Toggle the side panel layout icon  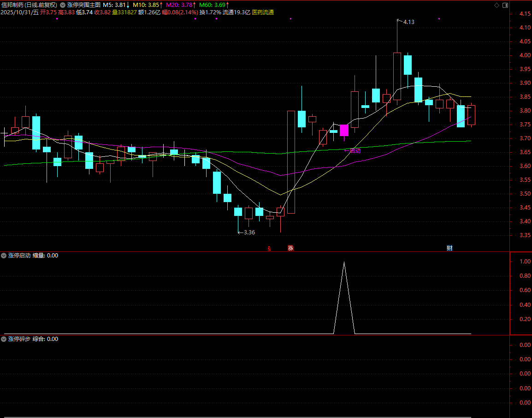pyautogui.click(x=505, y=5)
